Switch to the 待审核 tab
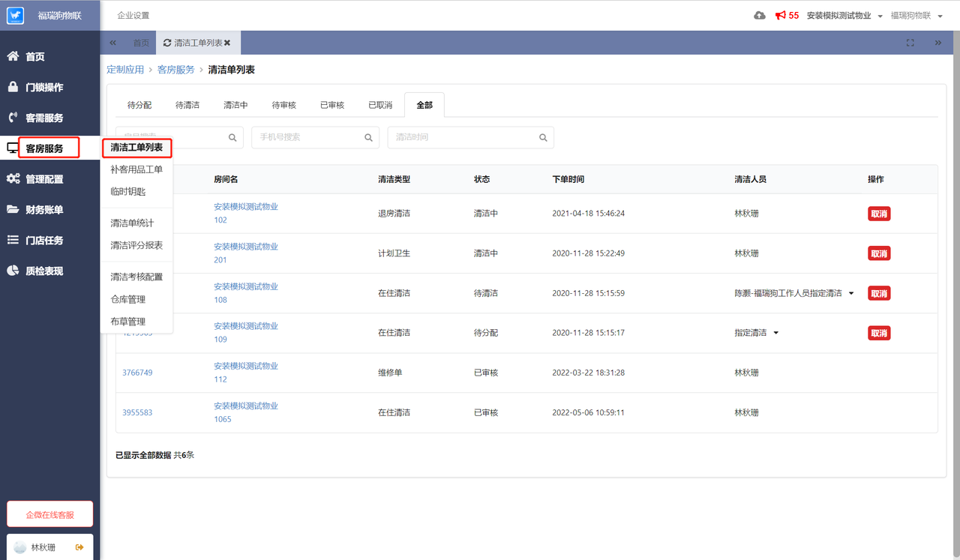The height and width of the screenshot is (560, 960). point(283,105)
